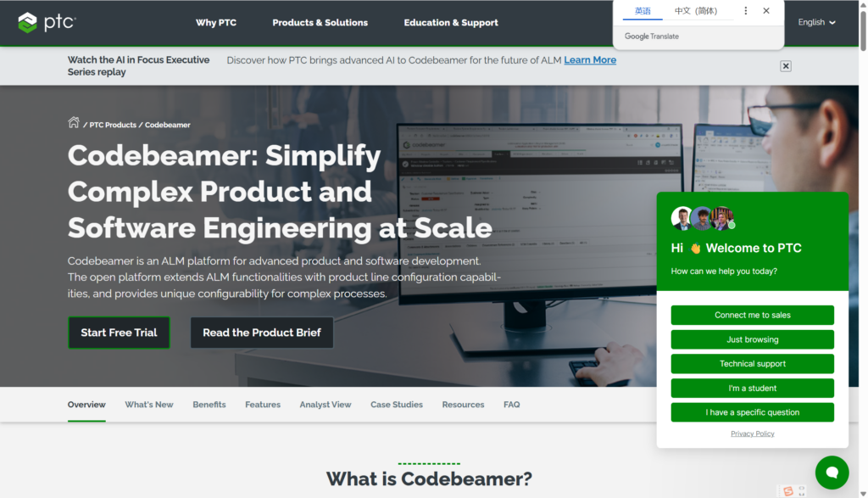Select the Case Studies tab
This screenshot has height=498, width=868.
(397, 405)
